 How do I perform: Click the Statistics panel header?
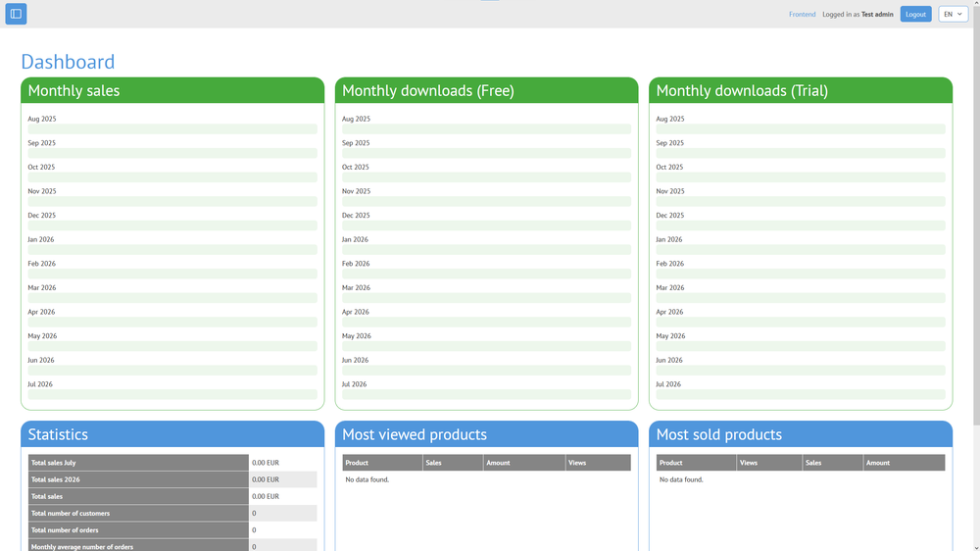click(x=172, y=434)
